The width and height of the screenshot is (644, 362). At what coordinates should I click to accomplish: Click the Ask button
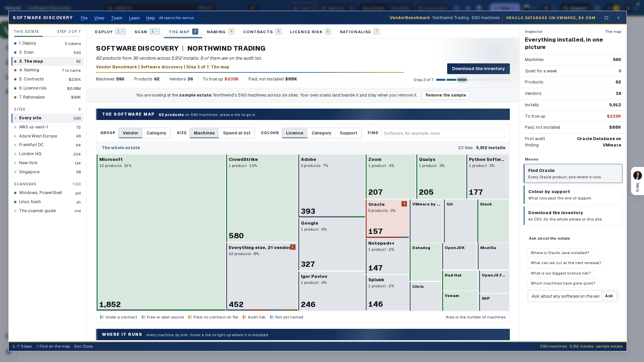tap(609, 296)
